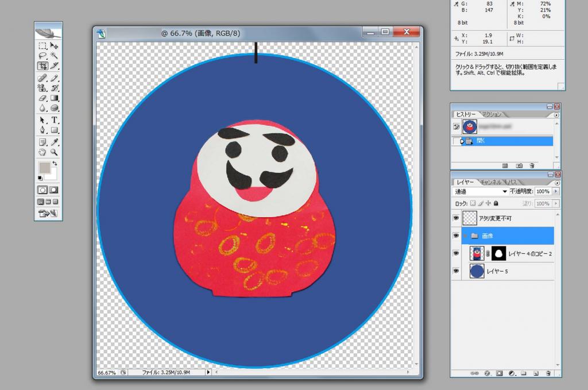Enable lock transparent pixels checkbox
The width and height of the screenshot is (588, 390).
473,203
